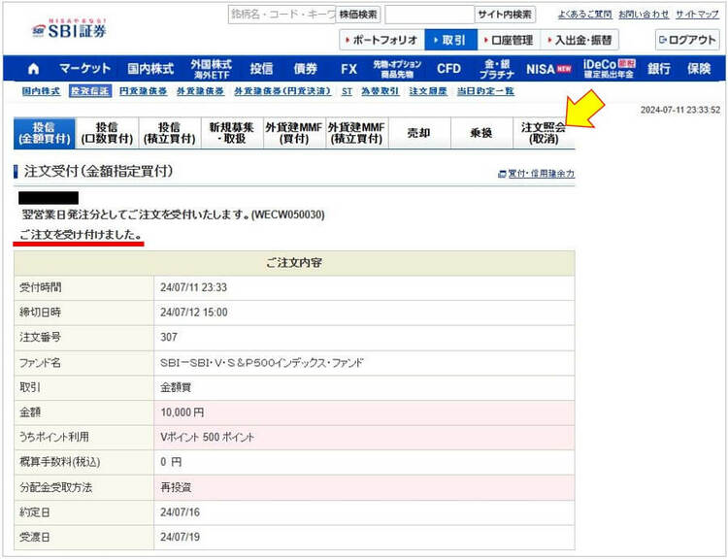Open 買付・信用建余力 link
This screenshot has height=560, width=728.
(536, 174)
